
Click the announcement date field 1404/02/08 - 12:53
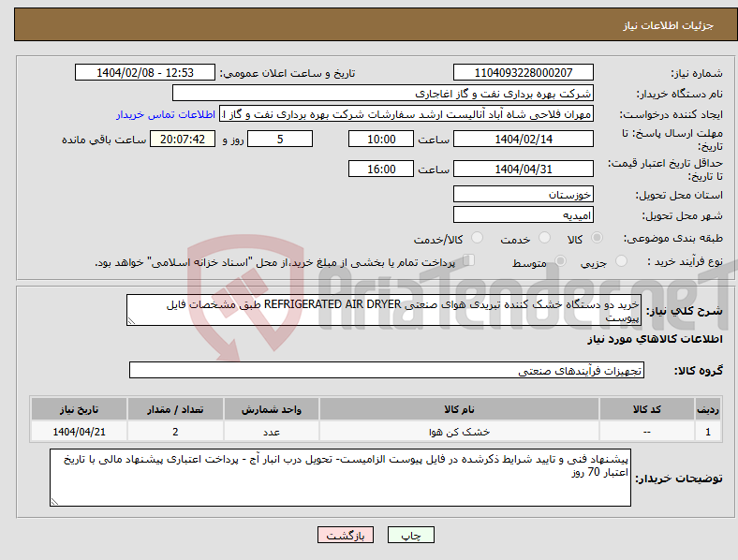click(145, 72)
